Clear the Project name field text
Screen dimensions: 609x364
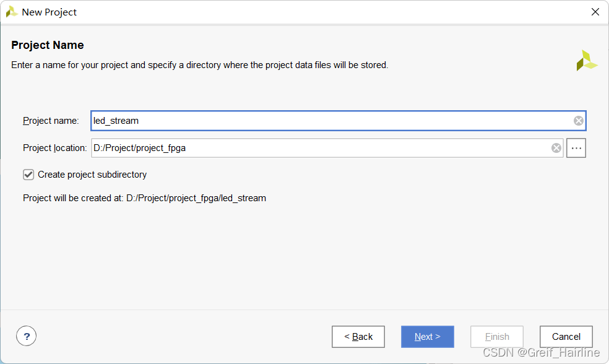click(578, 121)
